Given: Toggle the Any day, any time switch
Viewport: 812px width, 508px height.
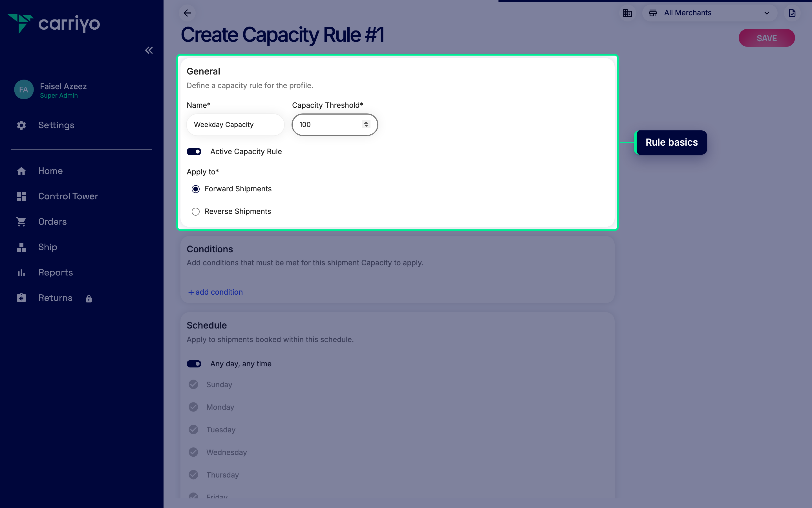Looking at the screenshot, I should 194,364.
